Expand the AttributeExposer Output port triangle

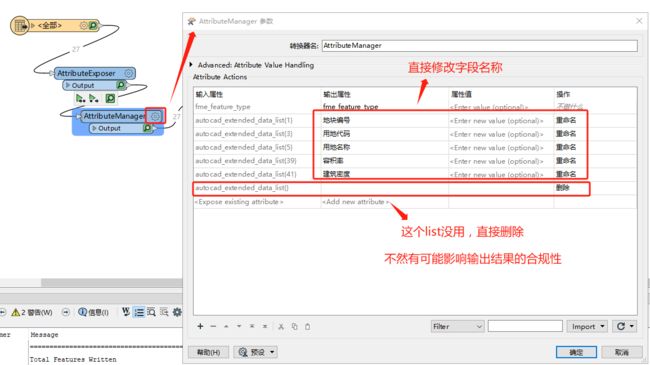(x=68, y=85)
